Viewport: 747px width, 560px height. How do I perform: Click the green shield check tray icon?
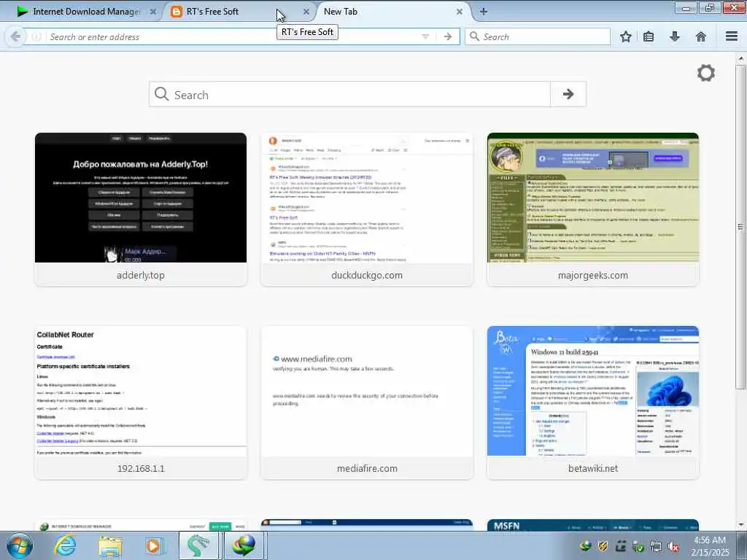click(x=638, y=547)
